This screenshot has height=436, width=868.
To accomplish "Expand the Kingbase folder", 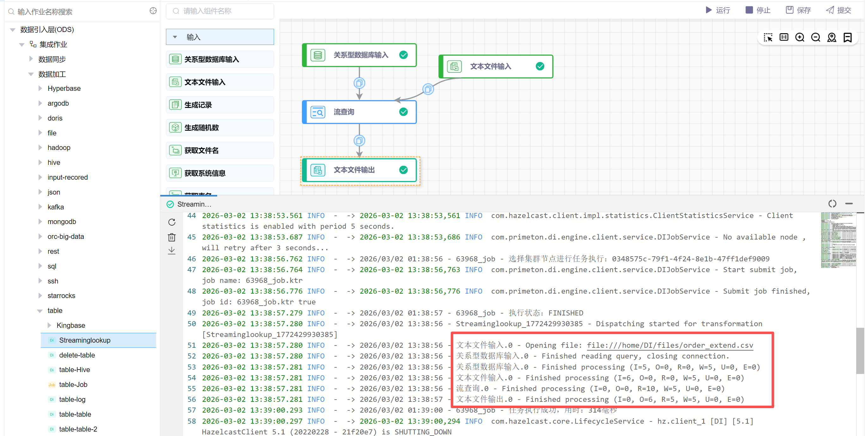I will (50, 325).
